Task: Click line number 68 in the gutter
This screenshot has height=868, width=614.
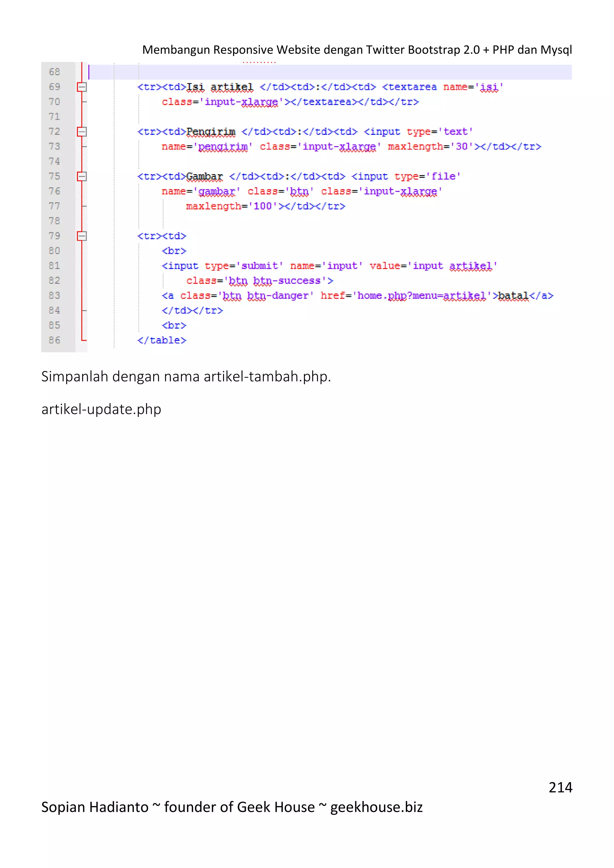Action: click(55, 72)
